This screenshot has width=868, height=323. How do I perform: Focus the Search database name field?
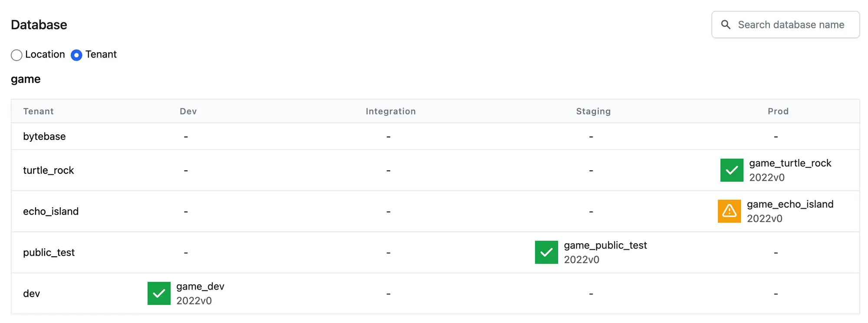click(786, 25)
